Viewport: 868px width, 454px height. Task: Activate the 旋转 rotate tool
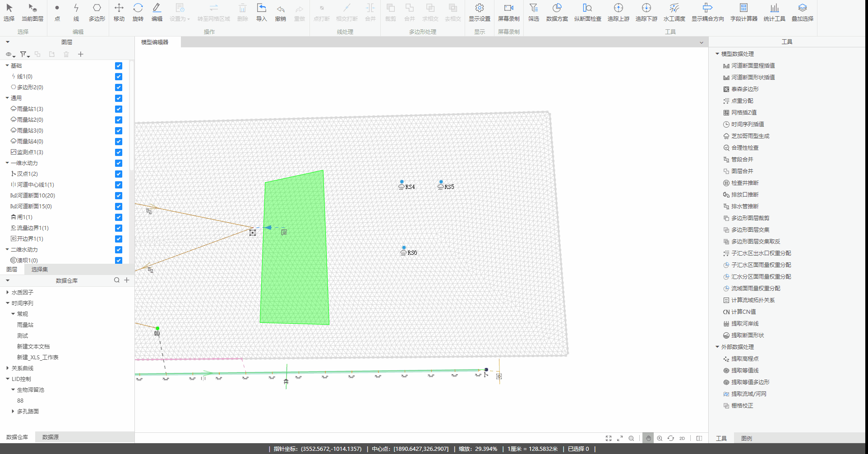[x=138, y=12]
